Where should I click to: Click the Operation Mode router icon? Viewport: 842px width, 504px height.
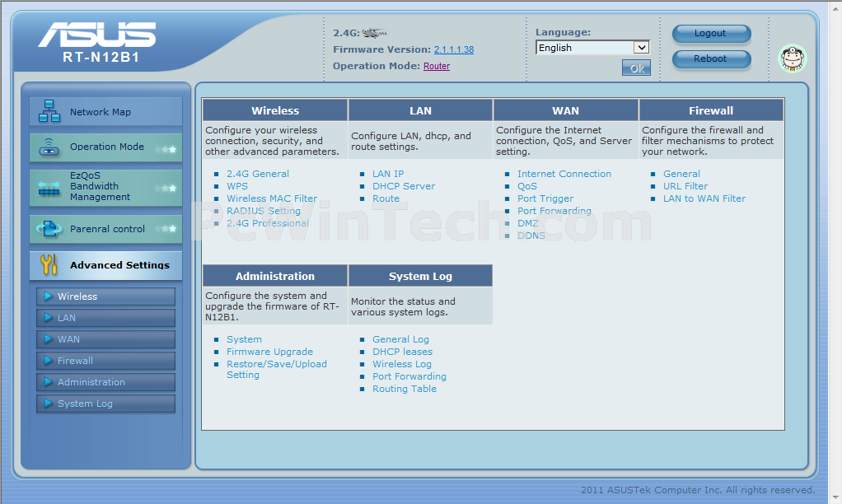pyautogui.click(x=49, y=147)
